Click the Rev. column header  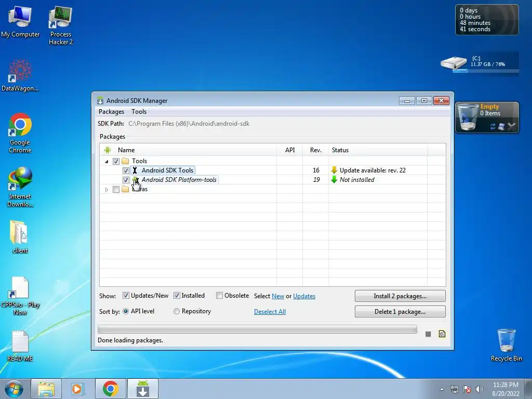[315, 150]
